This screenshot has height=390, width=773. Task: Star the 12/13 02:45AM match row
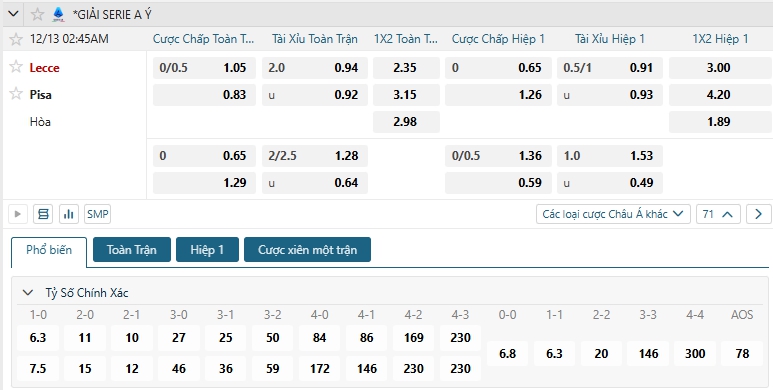pos(16,39)
